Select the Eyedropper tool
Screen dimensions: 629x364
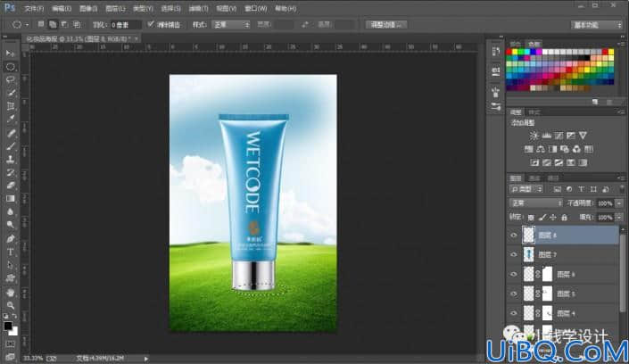(x=11, y=120)
